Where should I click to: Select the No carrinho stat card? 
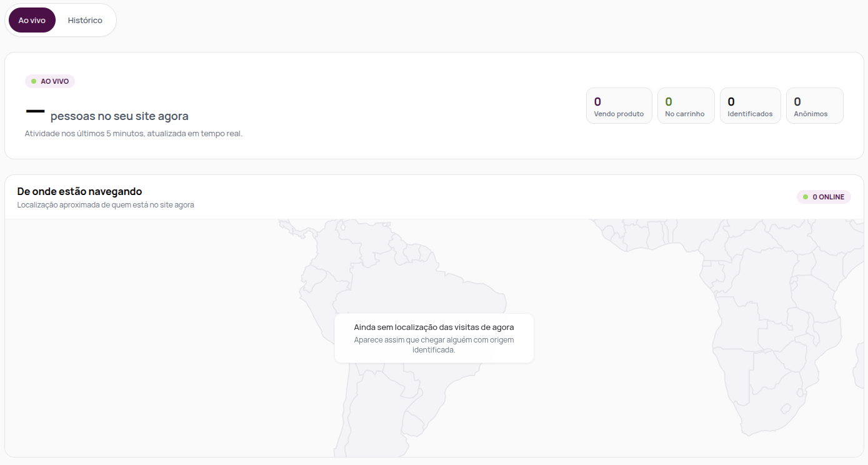coord(686,106)
